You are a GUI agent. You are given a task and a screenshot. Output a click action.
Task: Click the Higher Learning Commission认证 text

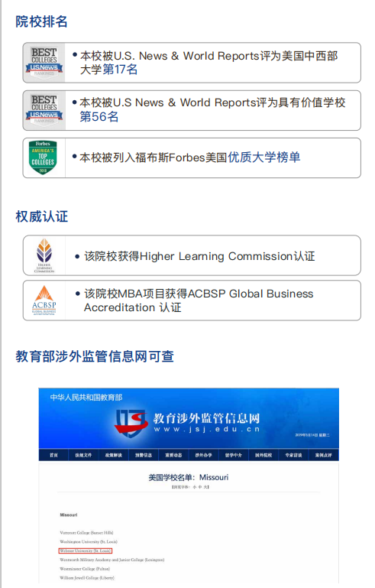[199, 256]
